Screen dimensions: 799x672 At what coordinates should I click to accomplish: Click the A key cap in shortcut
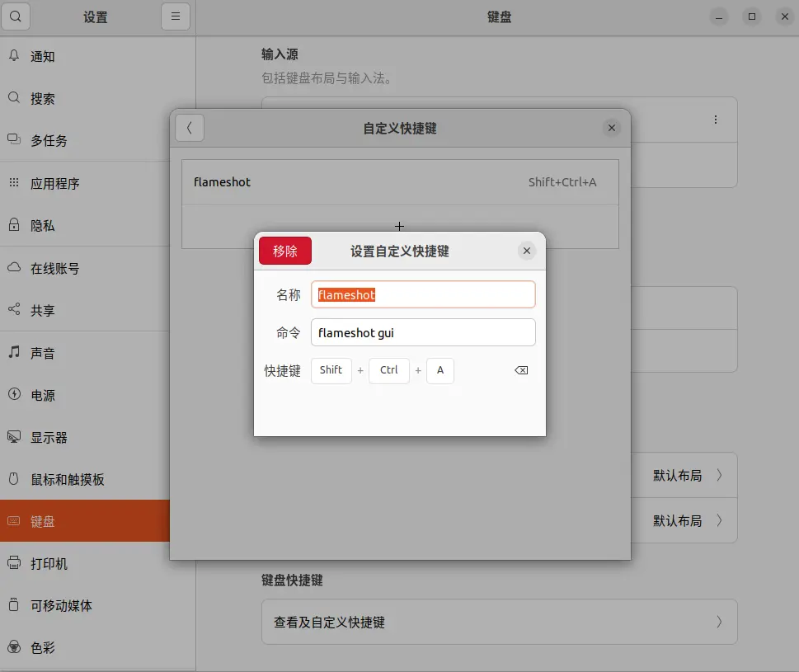(x=440, y=370)
